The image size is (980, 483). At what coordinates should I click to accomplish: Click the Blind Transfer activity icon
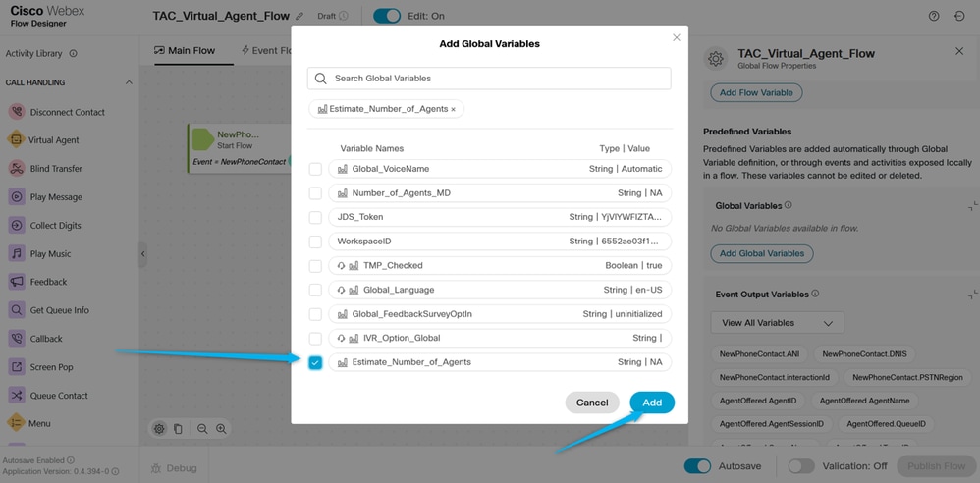click(x=17, y=168)
